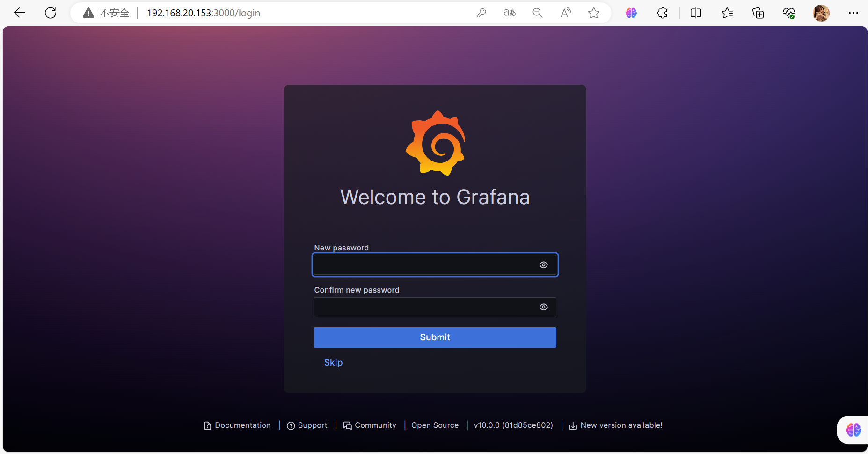The image size is (868, 454).
Task: Show the New password text
Action: pyautogui.click(x=543, y=265)
